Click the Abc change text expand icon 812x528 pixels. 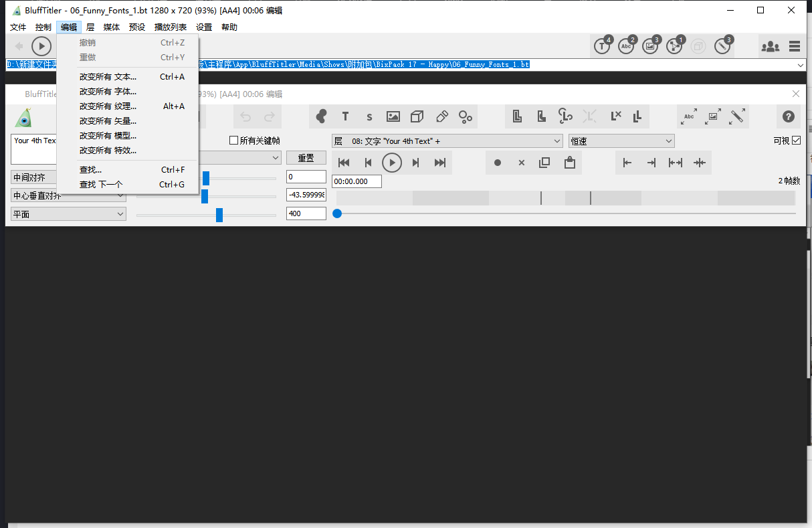tap(689, 116)
